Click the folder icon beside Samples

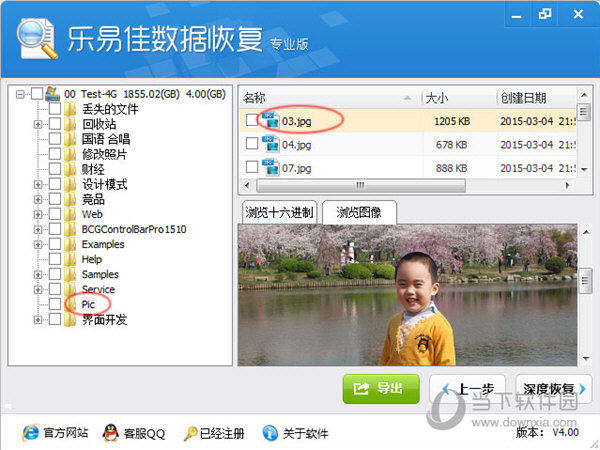[x=70, y=274]
